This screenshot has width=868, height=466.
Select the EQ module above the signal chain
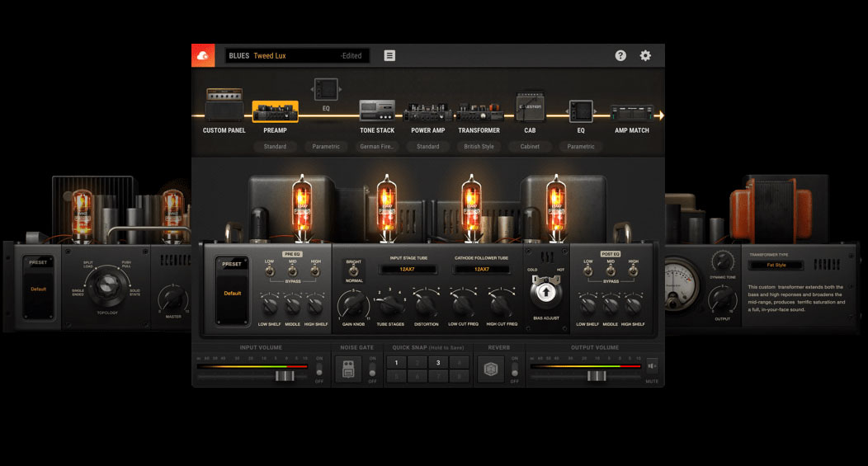click(x=326, y=89)
